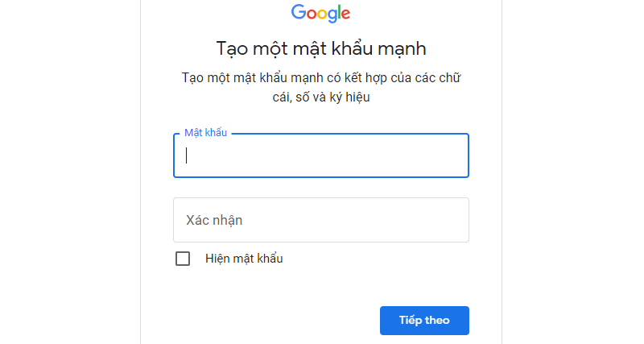The image size is (644, 344).
Task: Click the red o in Google logo
Action: pyautogui.click(x=312, y=14)
